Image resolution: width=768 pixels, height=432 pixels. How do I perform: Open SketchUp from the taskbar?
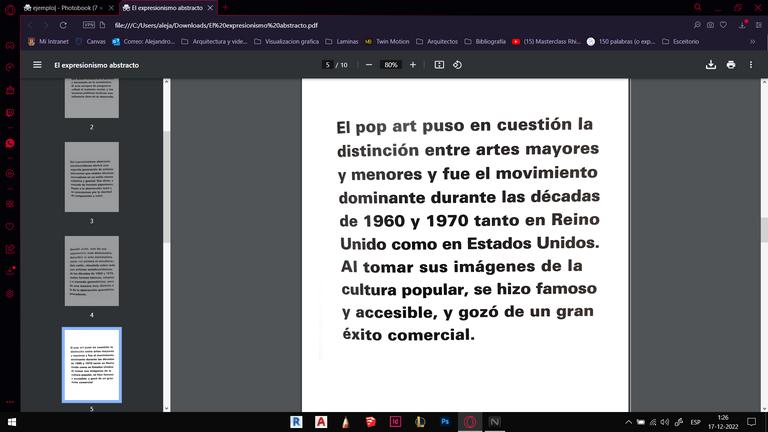pyautogui.click(x=370, y=422)
